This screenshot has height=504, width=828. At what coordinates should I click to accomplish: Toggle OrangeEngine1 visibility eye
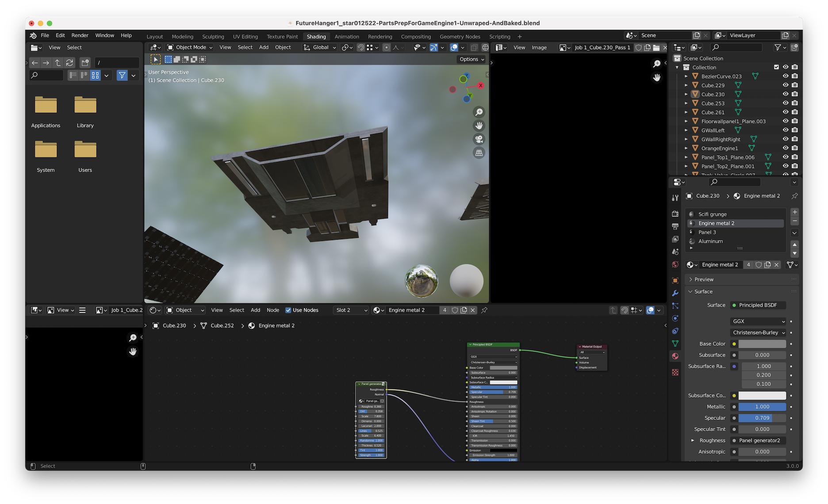coord(786,148)
